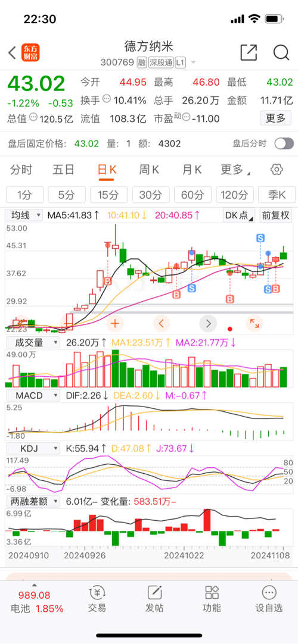The image size is (298, 644).
Task: Open the share icon at top
Action: pos(249,52)
